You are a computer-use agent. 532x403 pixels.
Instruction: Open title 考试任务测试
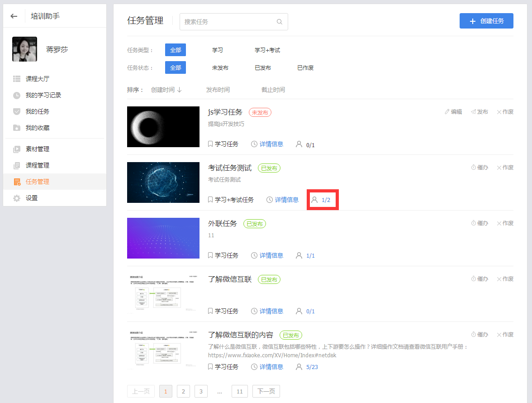(230, 168)
